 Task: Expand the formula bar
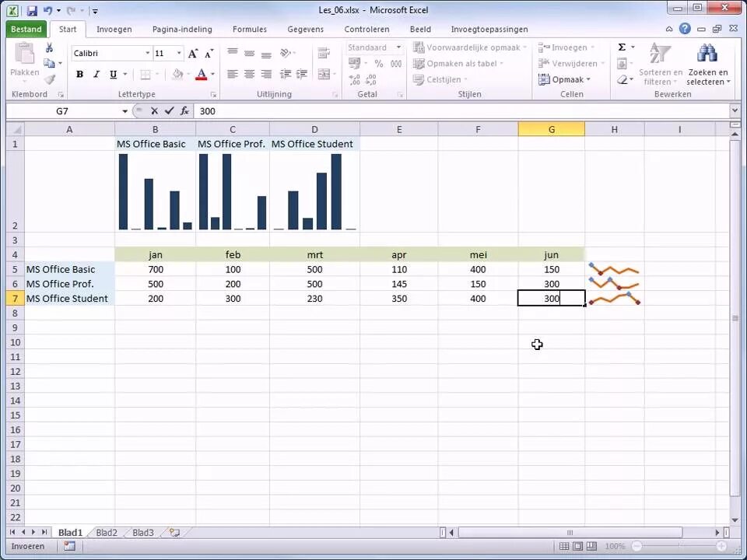point(734,111)
